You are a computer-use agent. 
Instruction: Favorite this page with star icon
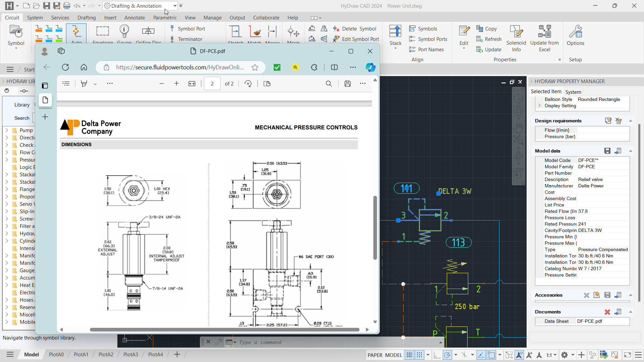(x=255, y=67)
